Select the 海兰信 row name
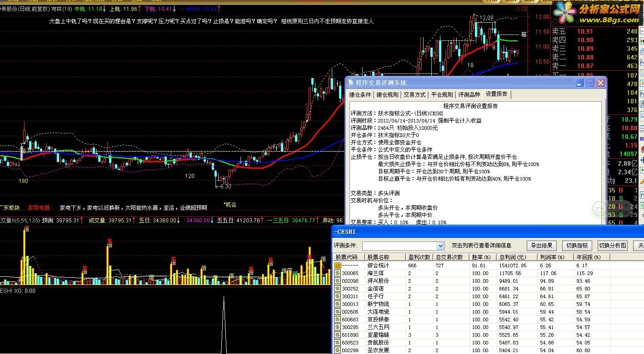The width and height of the screenshot is (644, 354). tap(375, 273)
